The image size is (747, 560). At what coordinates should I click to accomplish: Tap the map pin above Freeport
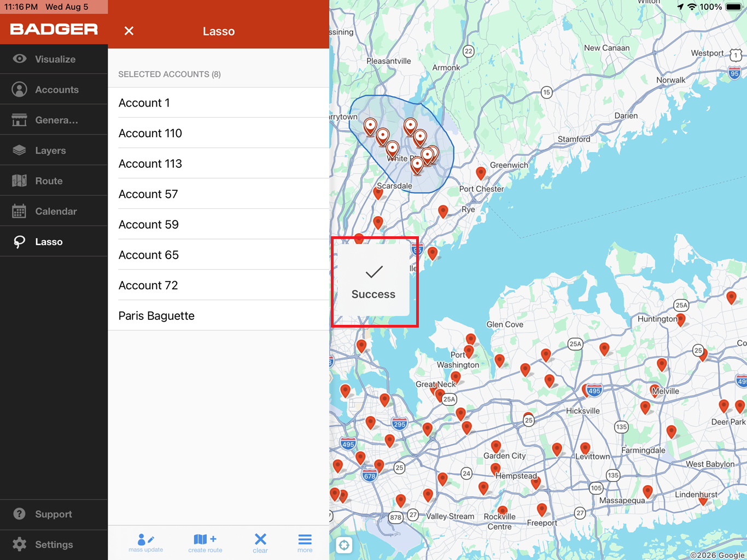pyautogui.click(x=541, y=510)
